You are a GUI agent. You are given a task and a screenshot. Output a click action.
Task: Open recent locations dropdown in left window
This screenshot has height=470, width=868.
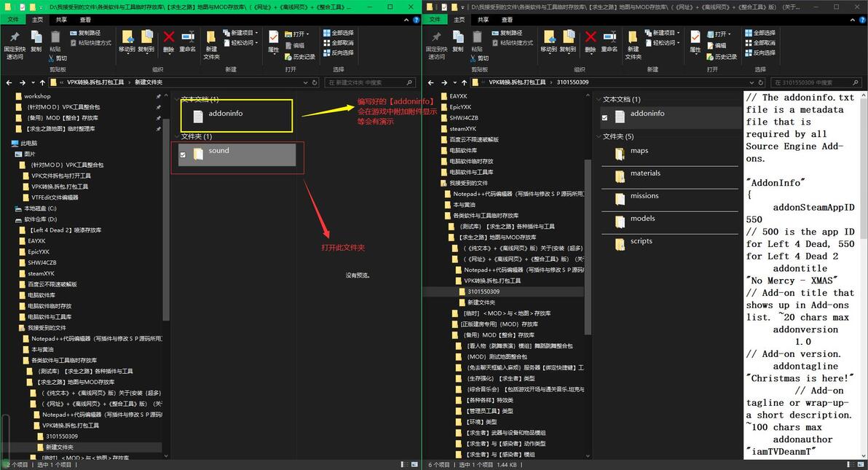point(33,82)
